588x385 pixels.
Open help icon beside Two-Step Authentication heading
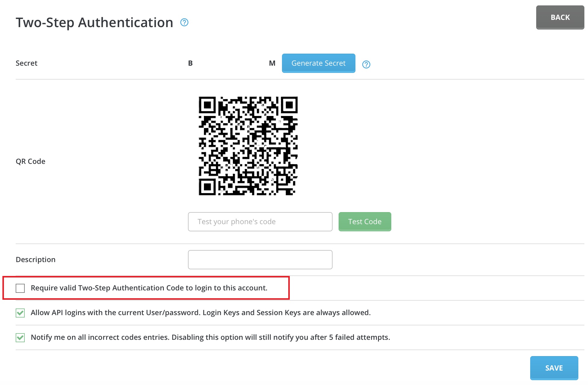[x=184, y=22]
